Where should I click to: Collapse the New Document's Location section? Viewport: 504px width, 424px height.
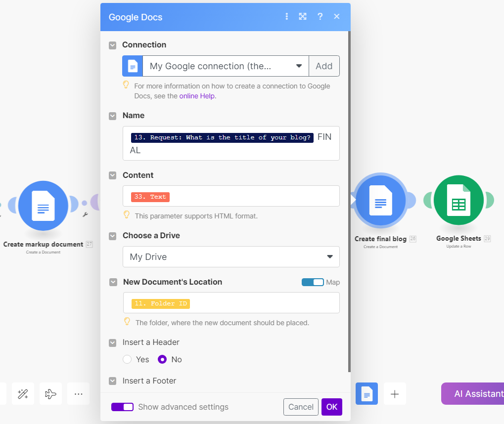pos(113,282)
